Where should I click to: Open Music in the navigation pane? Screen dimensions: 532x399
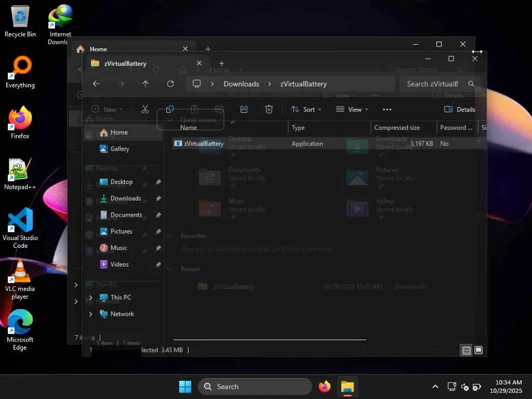[x=122, y=248]
